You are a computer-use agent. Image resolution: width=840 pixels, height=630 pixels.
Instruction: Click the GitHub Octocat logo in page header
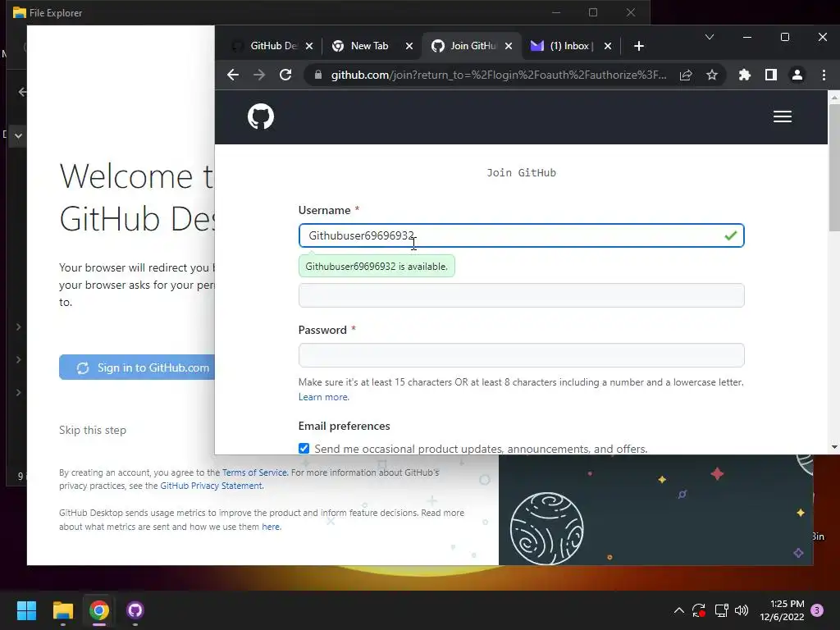tap(261, 116)
